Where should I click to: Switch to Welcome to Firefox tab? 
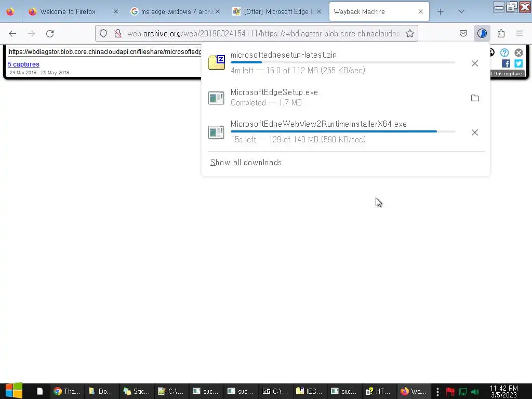click(x=68, y=11)
